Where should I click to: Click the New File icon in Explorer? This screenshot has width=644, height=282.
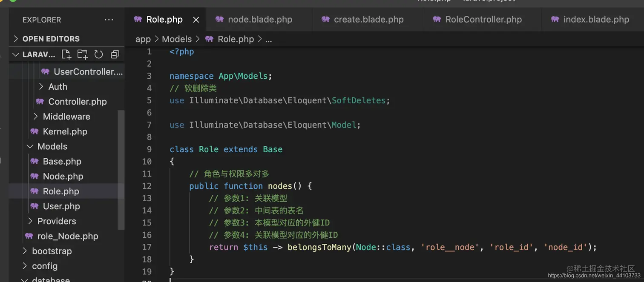66,54
